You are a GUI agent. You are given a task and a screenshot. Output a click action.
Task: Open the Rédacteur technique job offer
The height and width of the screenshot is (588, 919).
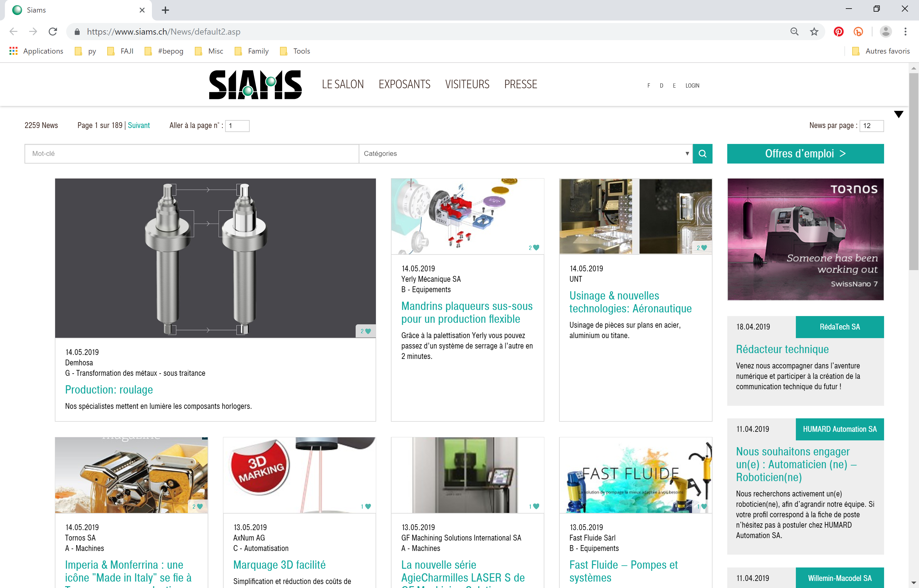[782, 349]
